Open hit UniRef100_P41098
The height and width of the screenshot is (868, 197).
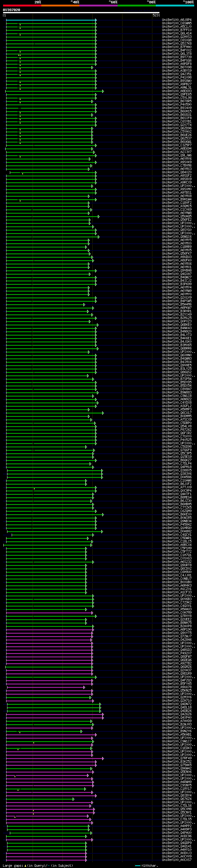(x=177, y=78)
